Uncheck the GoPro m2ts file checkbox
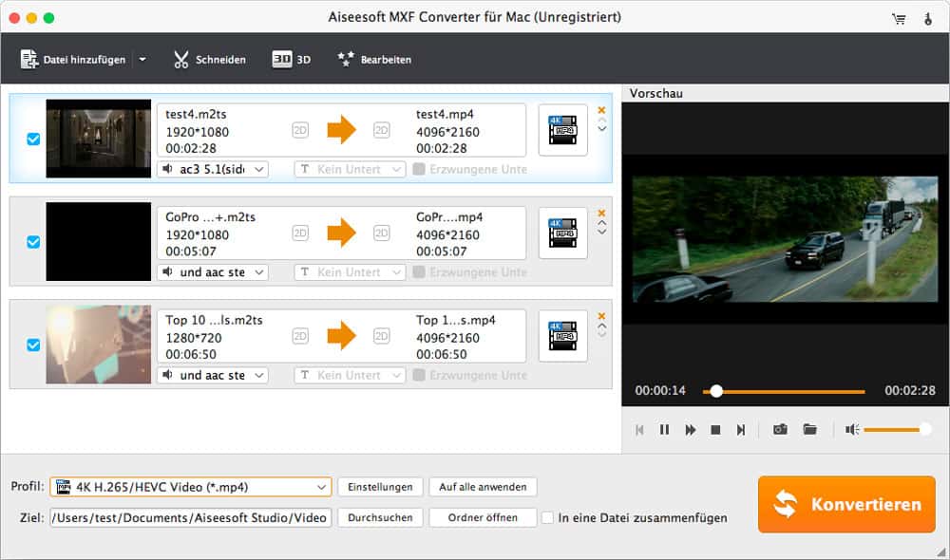The height and width of the screenshot is (560, 950). (33, 242)
